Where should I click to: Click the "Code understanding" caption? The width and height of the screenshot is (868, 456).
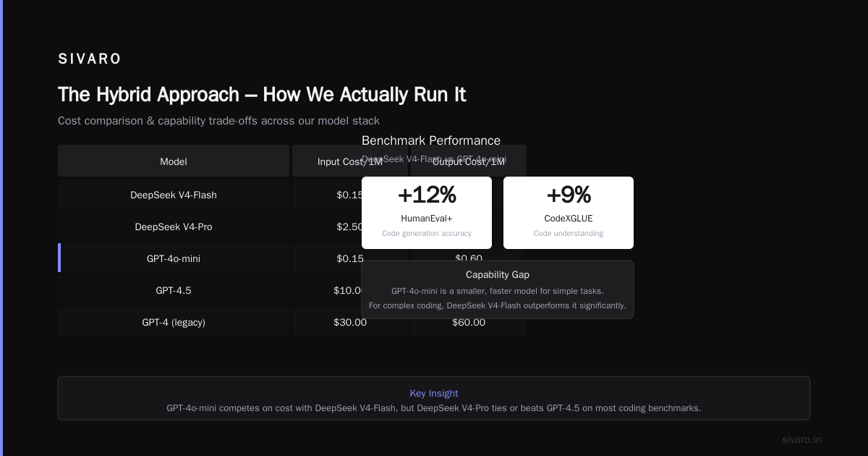569,233
